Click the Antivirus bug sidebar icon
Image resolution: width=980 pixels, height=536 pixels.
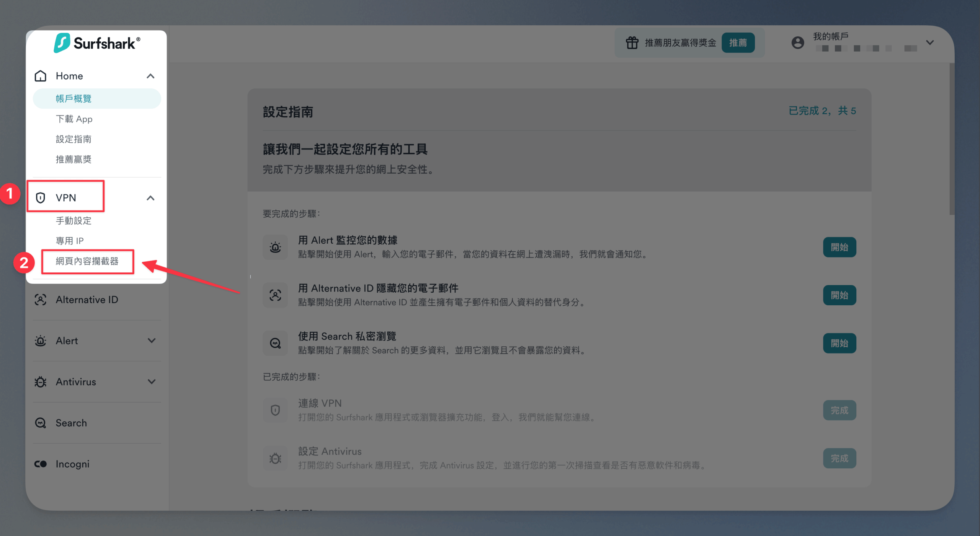tap(41, 382)
